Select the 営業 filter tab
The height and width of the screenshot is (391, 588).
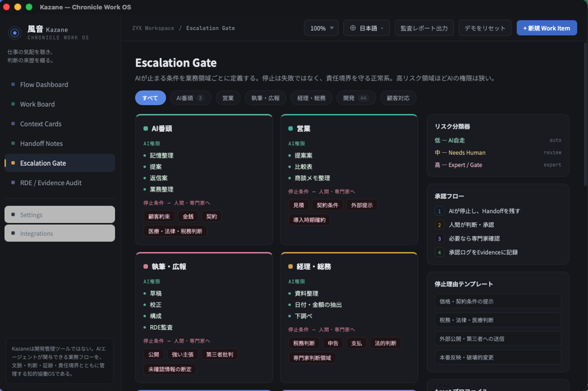click(x=228, y=98)
